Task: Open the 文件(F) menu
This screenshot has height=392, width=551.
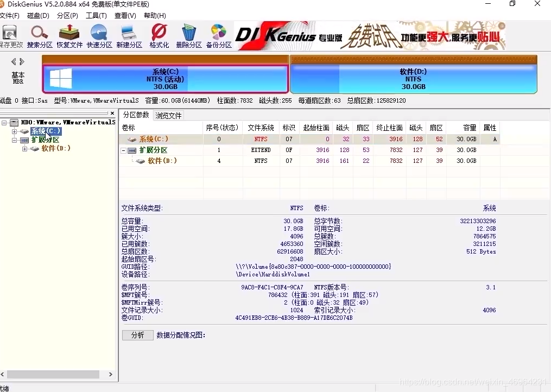Action: pyautogui.click(x=9, y=15)
